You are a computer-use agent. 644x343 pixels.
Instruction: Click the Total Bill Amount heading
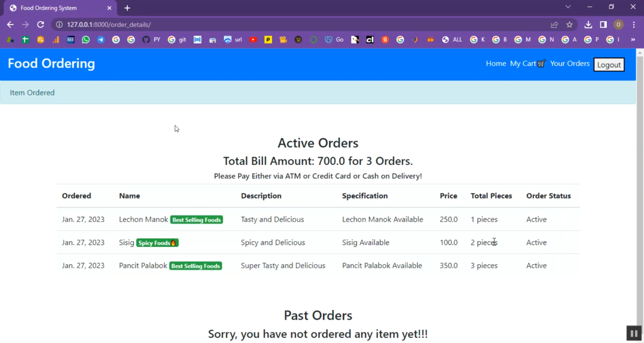point(318,161)
